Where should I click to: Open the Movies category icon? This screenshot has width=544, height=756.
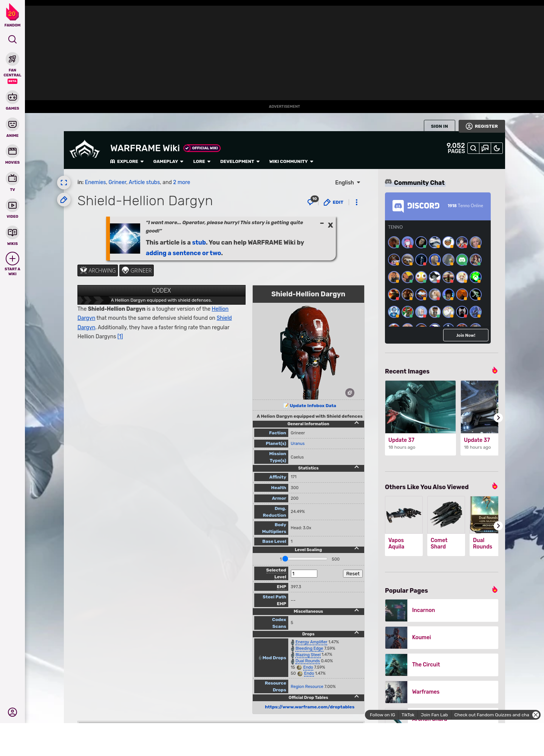click(12, 151)
